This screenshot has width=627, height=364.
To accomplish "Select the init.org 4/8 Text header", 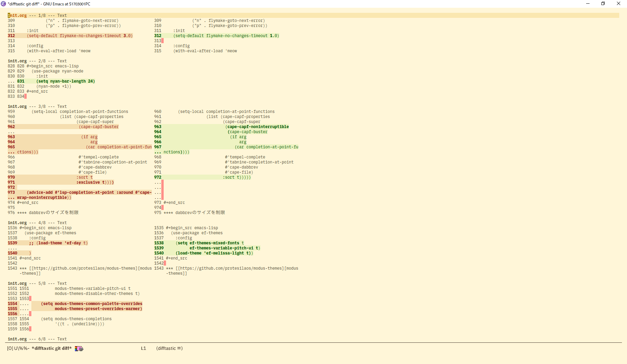I will [17, 222].
